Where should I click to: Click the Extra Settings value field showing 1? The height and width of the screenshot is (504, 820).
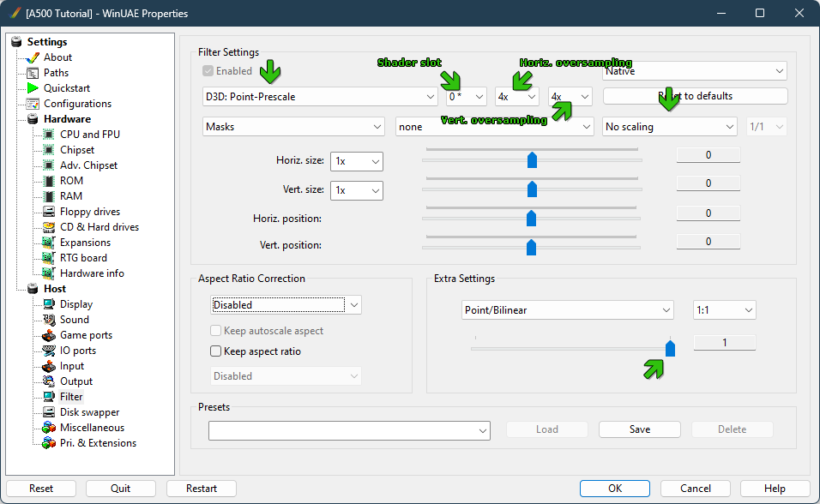point(724,343)
